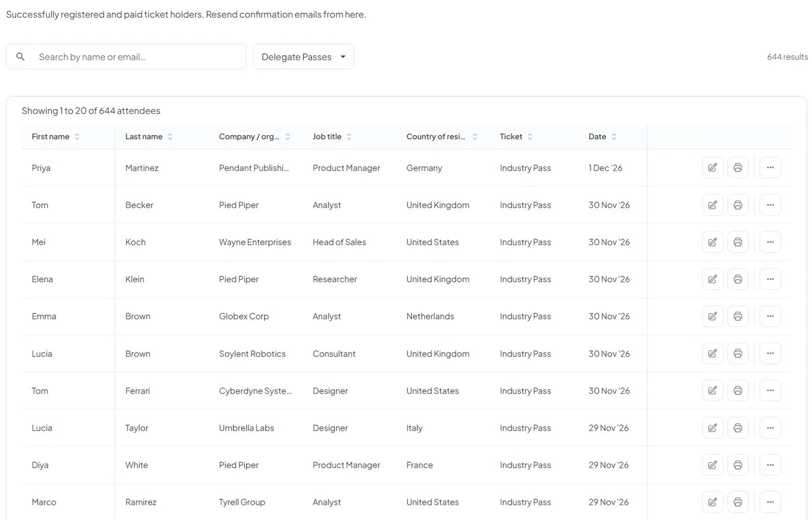Edit Diya White's attendee entry
The height and width of the screenshot is (520, 812).
coord(713,465)
